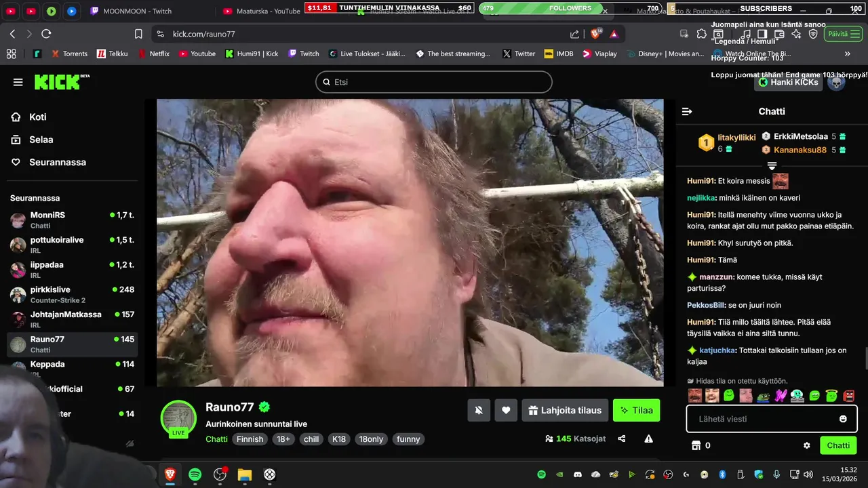Screen dimensions: 868x488
Task: Open Bluetooth icon in system tray
Action: pyautogui.click(x=722, y=474)
